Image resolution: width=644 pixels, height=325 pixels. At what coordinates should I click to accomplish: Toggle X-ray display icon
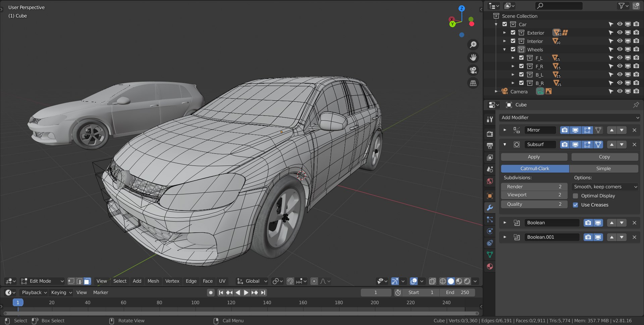[432, 281]
